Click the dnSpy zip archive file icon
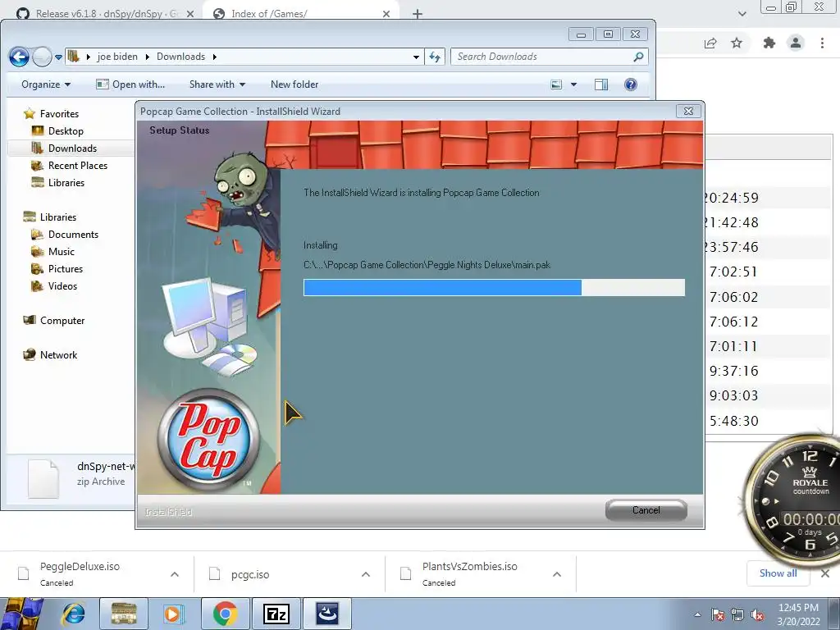Viewport: 840px width, 630px height. pyautogui.click(x=43, y=479)
